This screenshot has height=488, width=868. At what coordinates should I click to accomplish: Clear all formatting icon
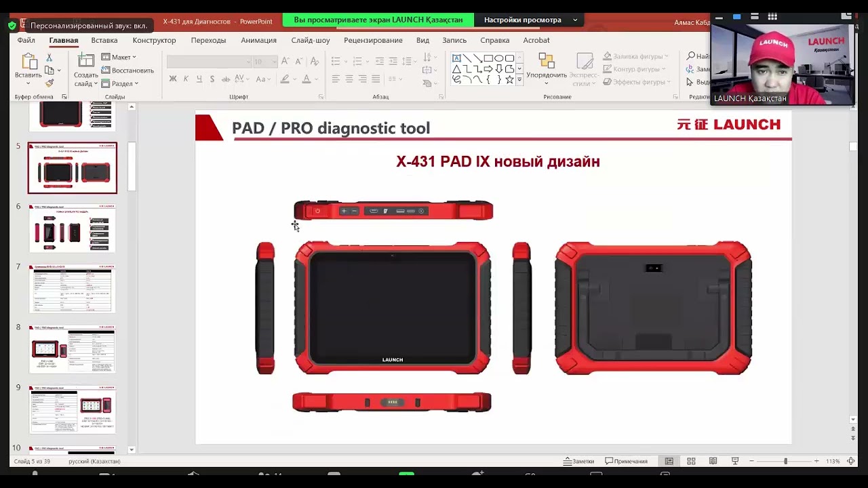tap(313, 62)
